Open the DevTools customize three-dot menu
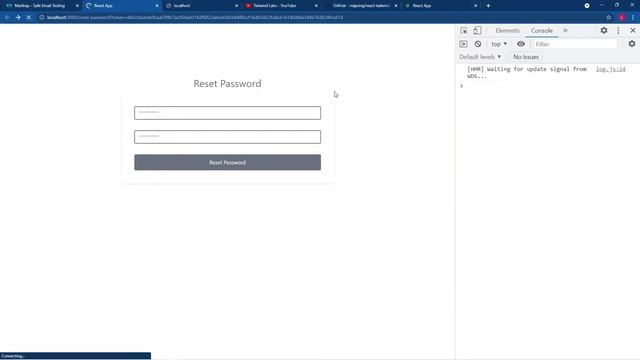 click(618, 31)
